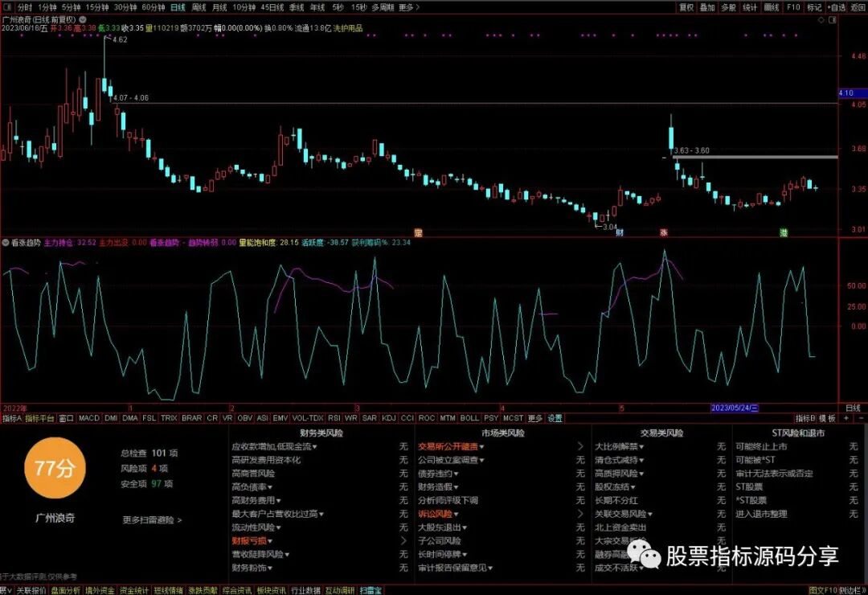Click the diamond icon at the chart's upper right

pyautogui.click(x=821, y=20)
